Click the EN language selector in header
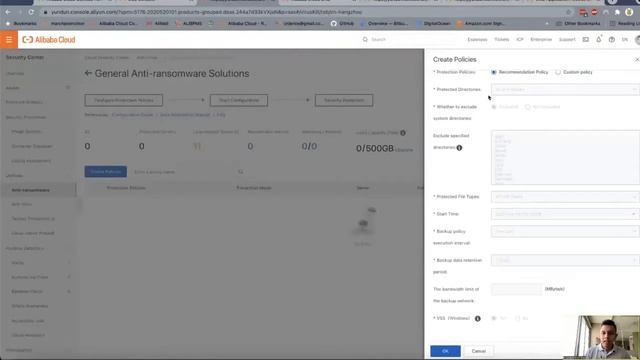 tap(624, 40)
